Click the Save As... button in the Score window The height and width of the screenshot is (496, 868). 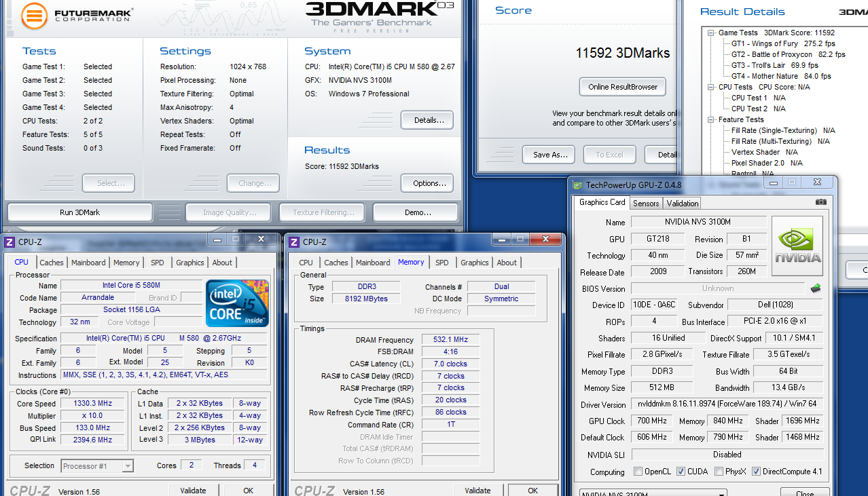pos(549,155)
